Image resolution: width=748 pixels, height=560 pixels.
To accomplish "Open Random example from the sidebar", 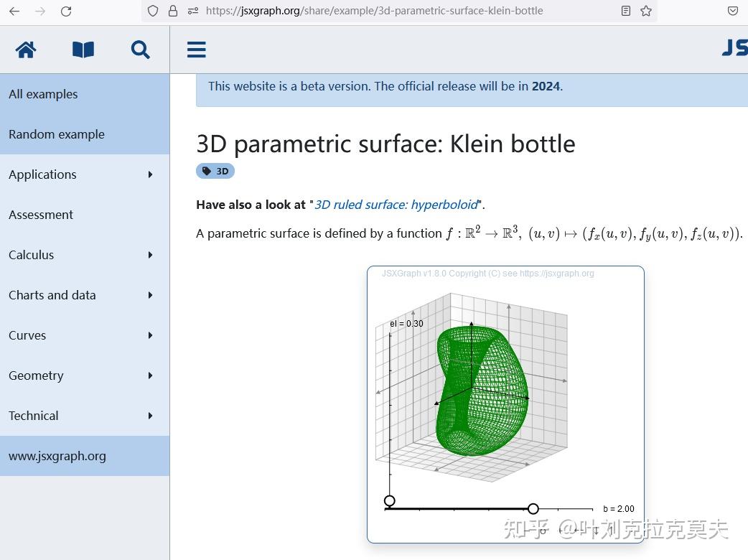I will [56, 134].
